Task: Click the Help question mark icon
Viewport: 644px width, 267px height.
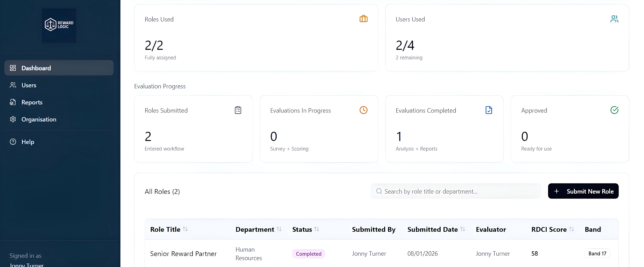Action: [13, 142]
